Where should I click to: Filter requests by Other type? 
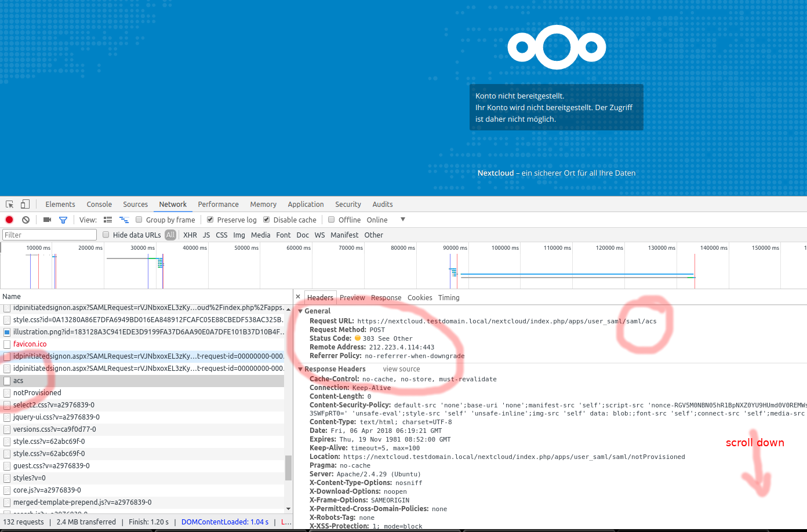click(373, 235)
